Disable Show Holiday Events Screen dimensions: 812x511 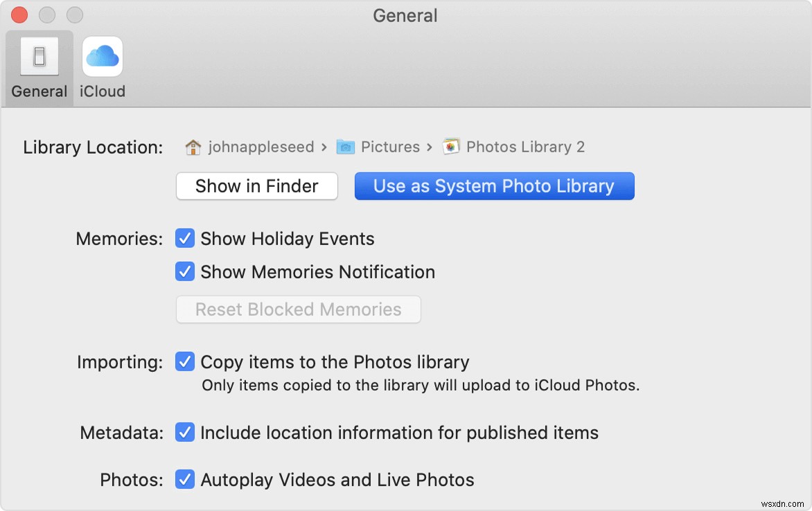(x=184, y=238)
